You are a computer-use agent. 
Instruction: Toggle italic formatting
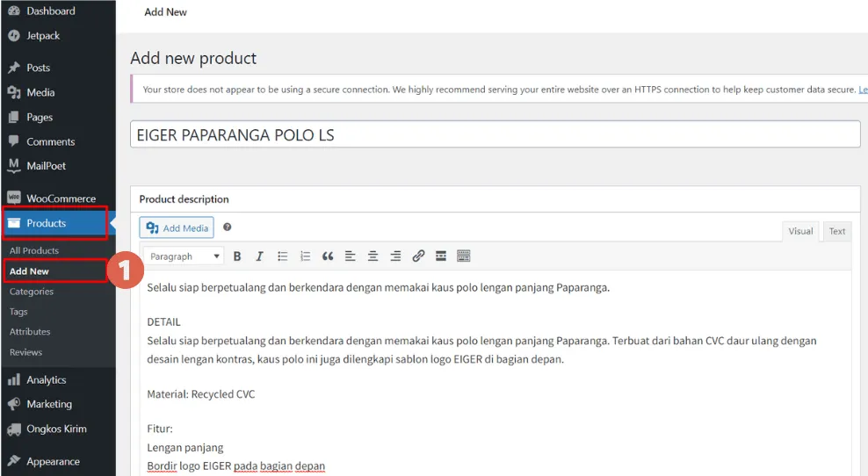[x=259, y=256]
